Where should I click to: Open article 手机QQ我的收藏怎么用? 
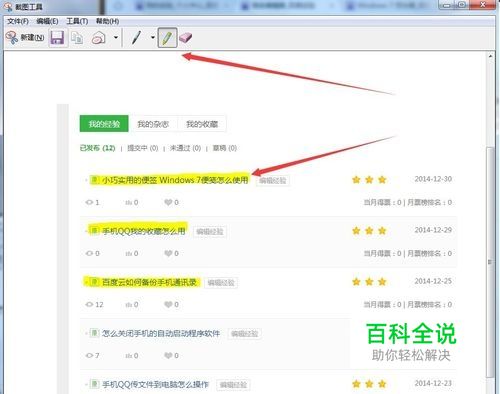(x=144, y=231)
